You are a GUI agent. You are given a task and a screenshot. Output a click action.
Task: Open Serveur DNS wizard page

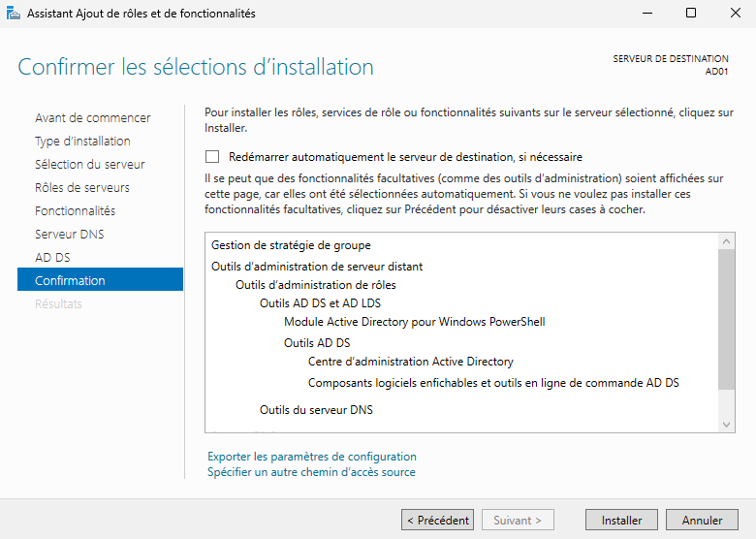click(x=69, y=234)
